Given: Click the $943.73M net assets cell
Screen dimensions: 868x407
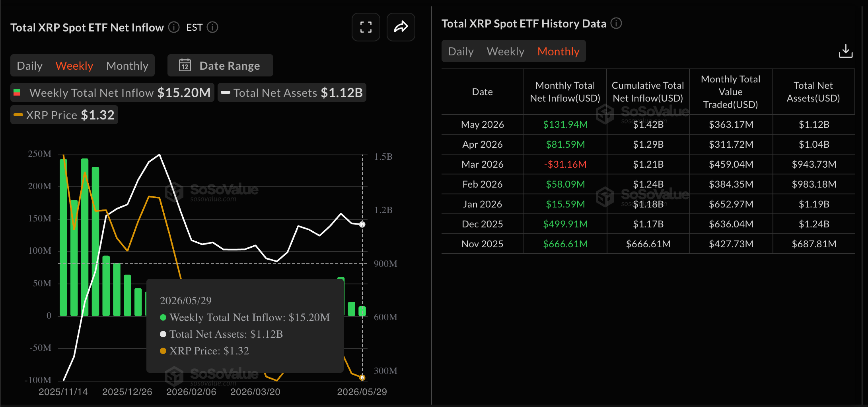Looking at the screenshot, I should coord(814,164).
